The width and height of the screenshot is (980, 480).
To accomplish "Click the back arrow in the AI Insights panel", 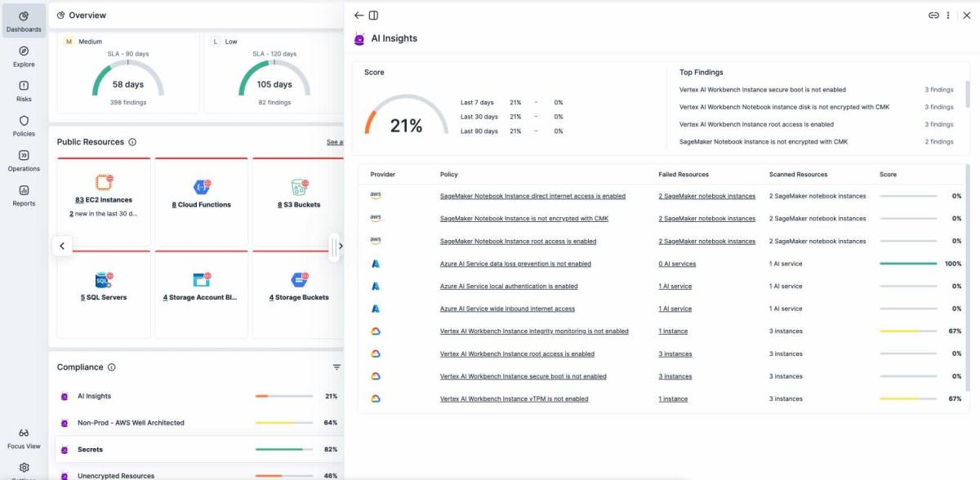I will pyautogui.click(x=359, y=15).
